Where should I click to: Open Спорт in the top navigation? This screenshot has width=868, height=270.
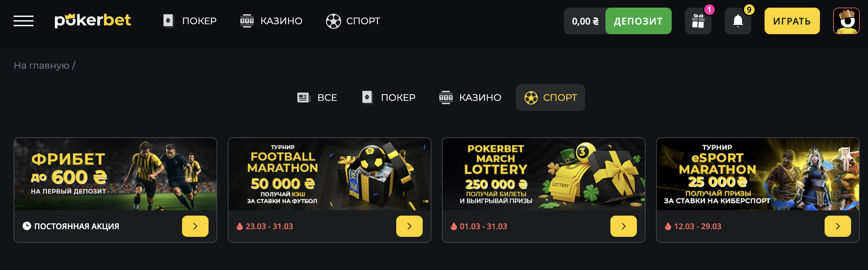click(x=353, y=21)
